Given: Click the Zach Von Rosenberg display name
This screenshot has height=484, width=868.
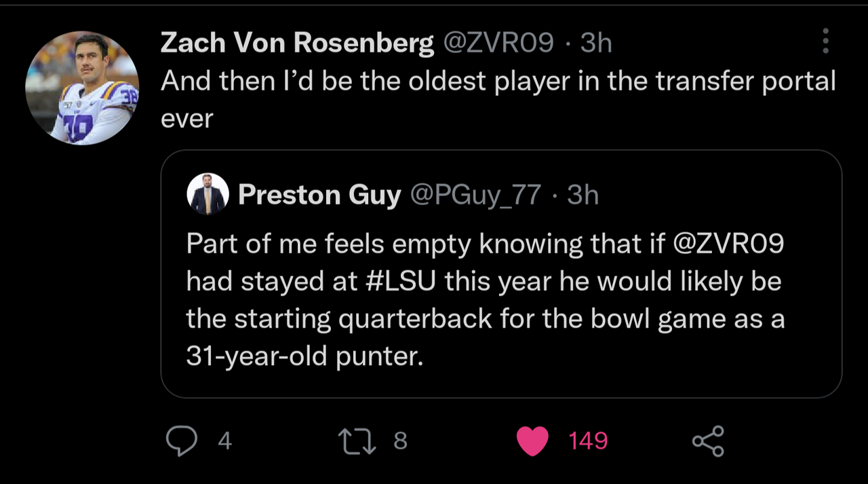Looking at the screenshot, I should (297, 43).
